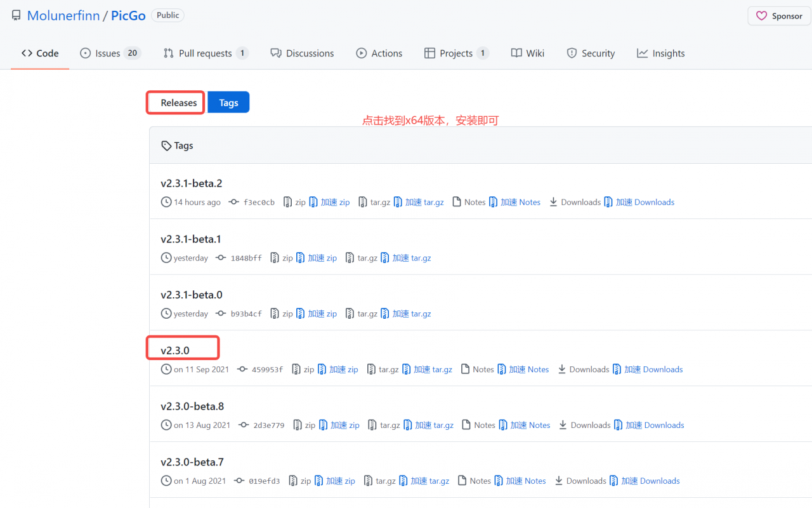
Task: Click 加速 tar.gz in the 459953f row
Action: point(427,370)
